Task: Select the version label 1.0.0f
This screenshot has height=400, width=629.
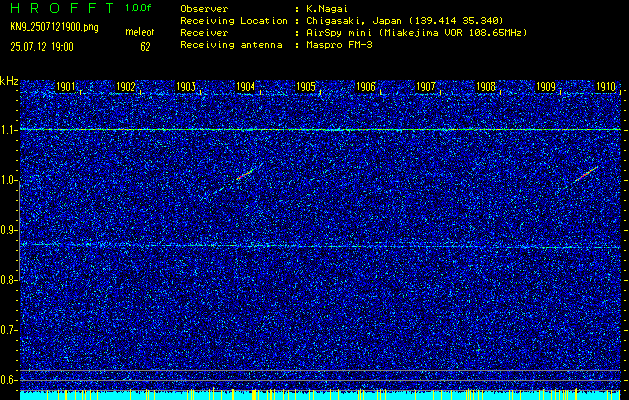Action: [x=140, y=8]
